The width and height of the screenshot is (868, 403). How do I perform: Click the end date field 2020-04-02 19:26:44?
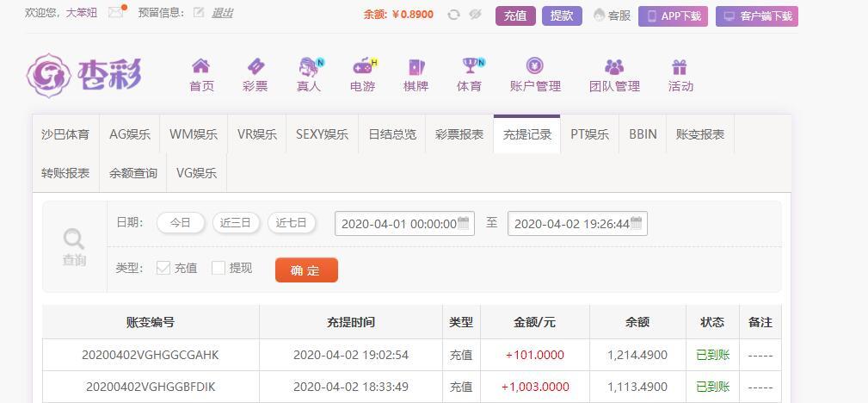pyautogui.click(x=577, y=223)
